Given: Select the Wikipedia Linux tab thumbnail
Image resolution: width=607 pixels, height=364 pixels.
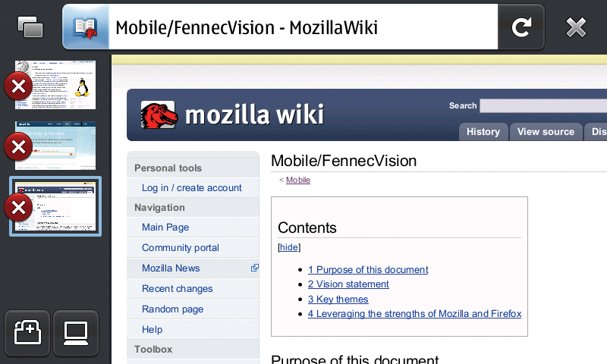Looking at the screenshot, I should tap(55, 85).
